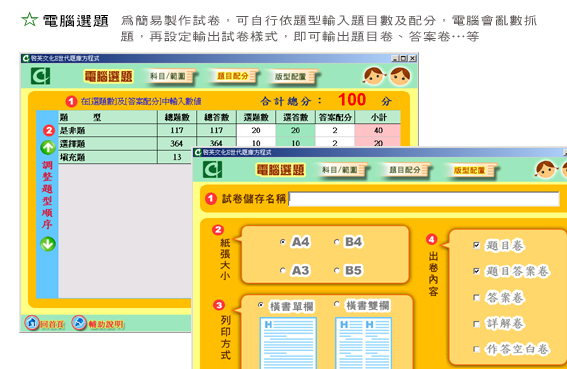Open 題目配分 tab in front window
Viewport: 567px width, 369px height.
[x=406, y=170]
